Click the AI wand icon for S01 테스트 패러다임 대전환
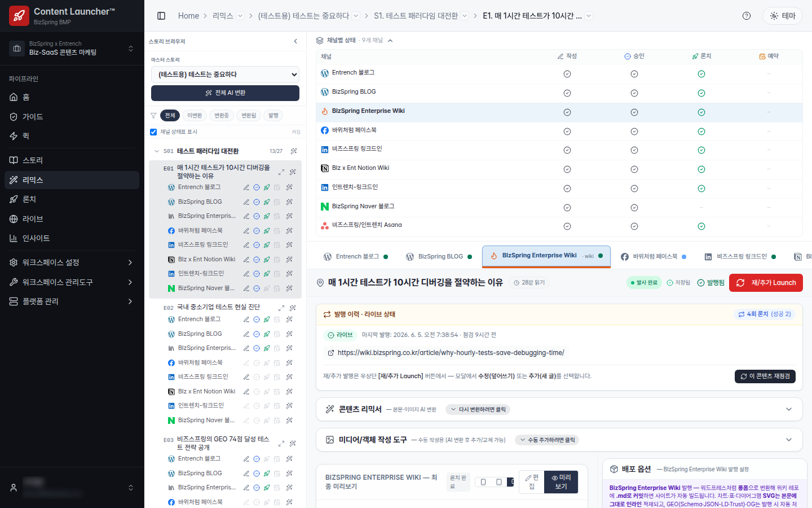The image size is (812, 508). point(294,151)
